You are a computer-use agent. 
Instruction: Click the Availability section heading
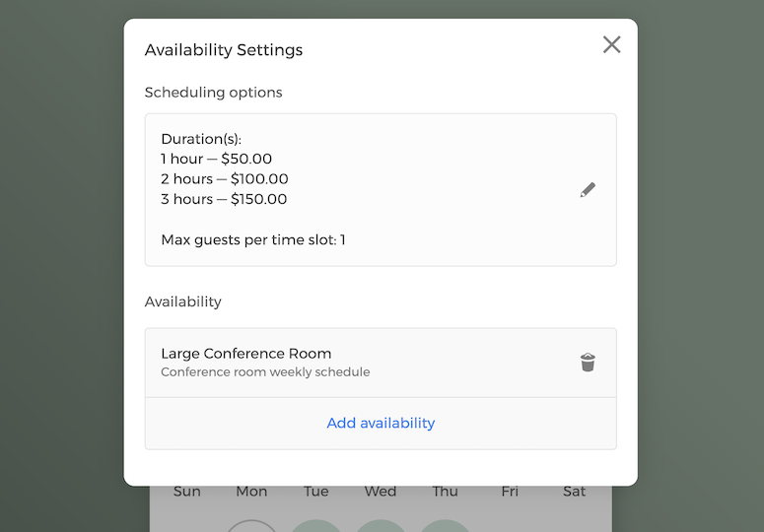coord(183,301)
